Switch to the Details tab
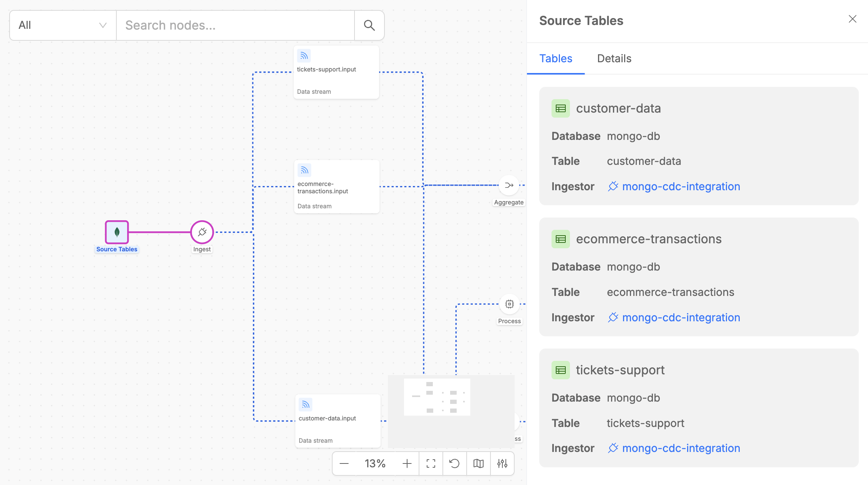Image resolution: width=868 pixels, height=485 pixels. coord(614,58)
